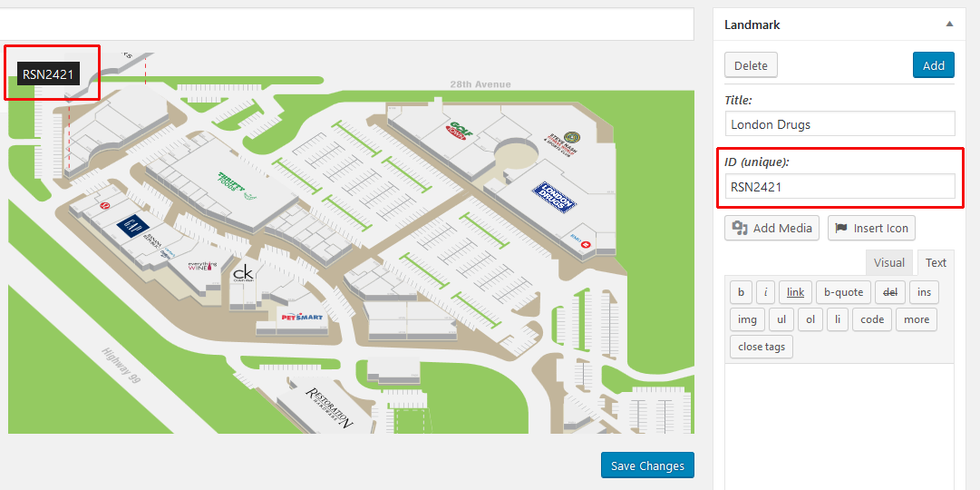Click the close tags toolbar button
980x490 pixels.
coord(761,347)
